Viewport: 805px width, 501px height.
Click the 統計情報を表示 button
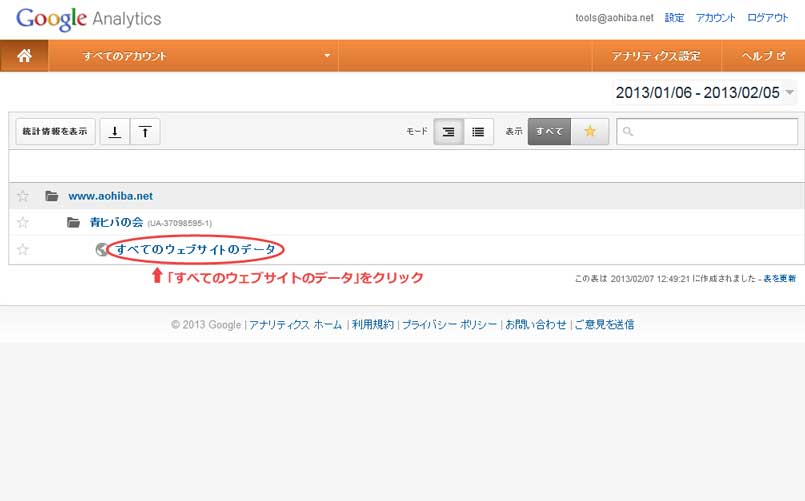(x=55, y=131)
